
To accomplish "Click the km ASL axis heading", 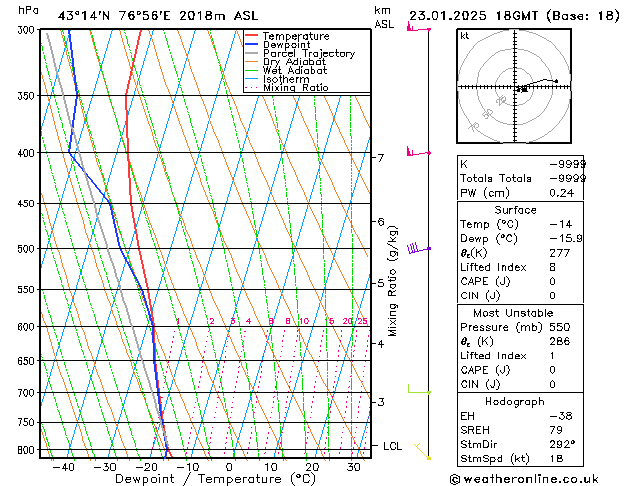I will [384, 17].
